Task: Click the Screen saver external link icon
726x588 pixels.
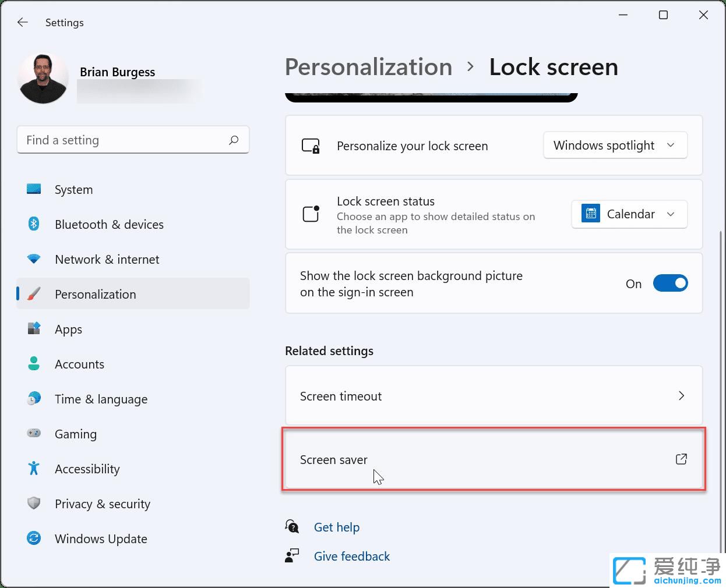Action: [681, 459]
